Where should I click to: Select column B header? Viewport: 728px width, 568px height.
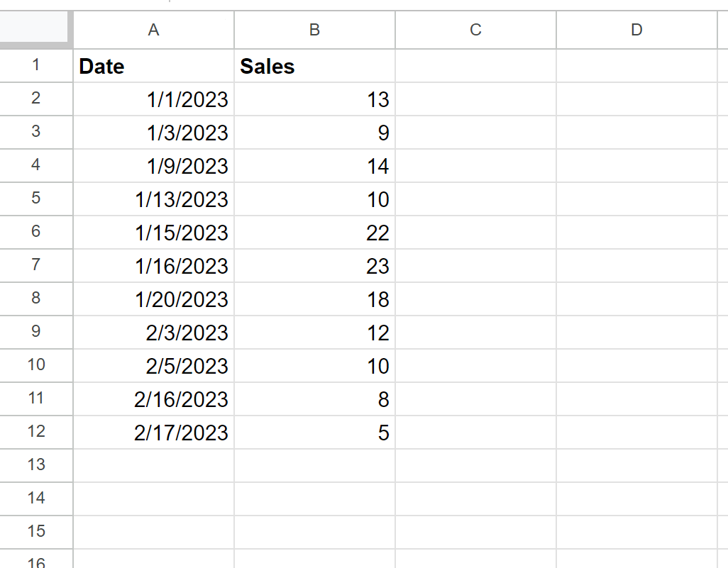tap(315, 30)
